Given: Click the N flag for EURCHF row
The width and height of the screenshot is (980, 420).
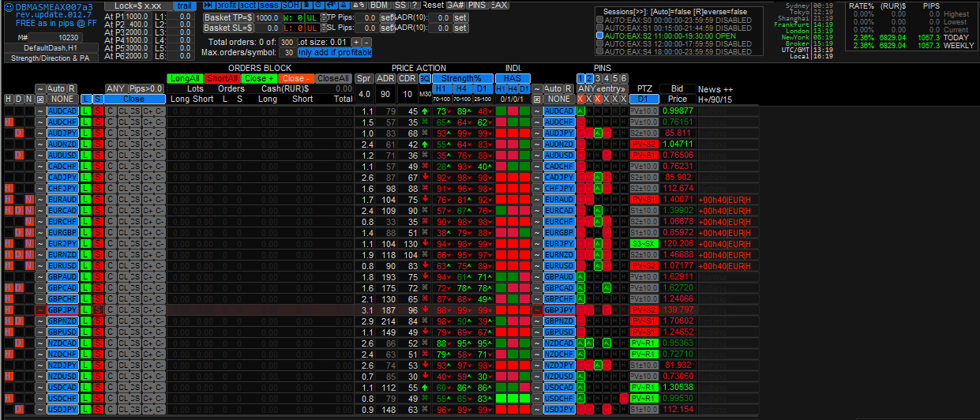Looking at the screenshot, I should (29, 222).
